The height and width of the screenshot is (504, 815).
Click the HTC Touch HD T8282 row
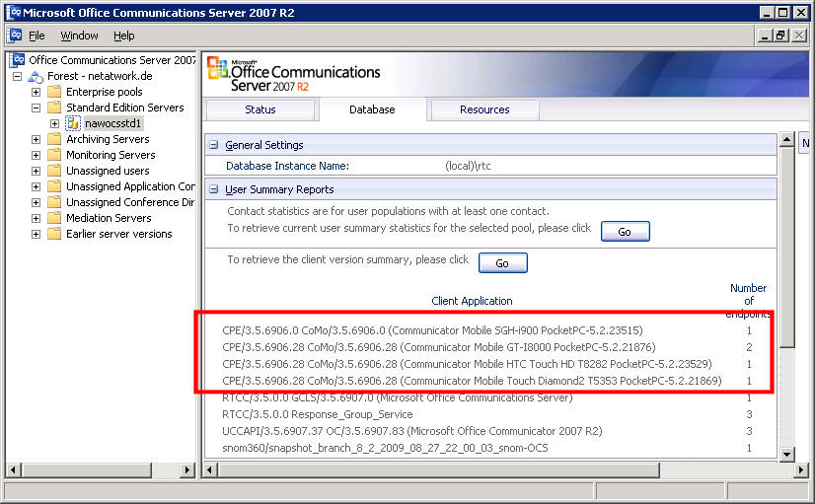467,364
